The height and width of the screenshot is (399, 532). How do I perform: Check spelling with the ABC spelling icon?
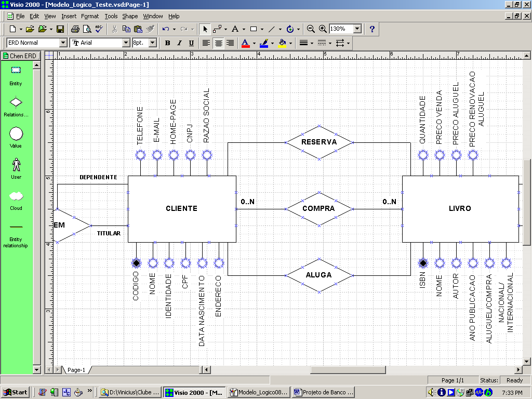pos(98,29)
